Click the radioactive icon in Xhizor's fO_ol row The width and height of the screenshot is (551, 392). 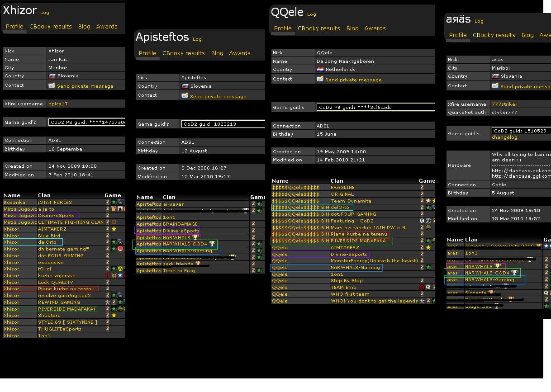coord(120,269)
